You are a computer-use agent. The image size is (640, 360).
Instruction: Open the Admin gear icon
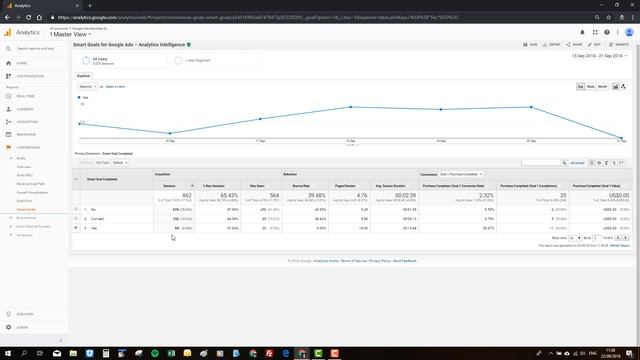point(9,327)
